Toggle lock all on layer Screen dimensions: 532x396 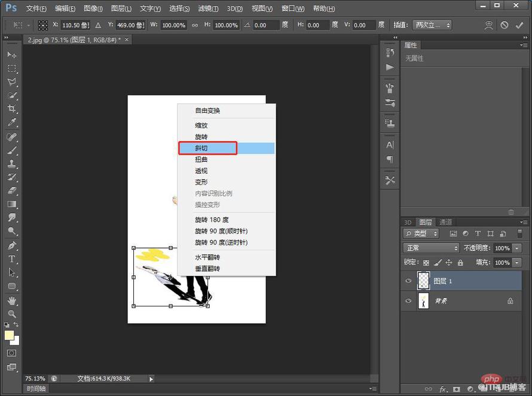pos(460,262)
